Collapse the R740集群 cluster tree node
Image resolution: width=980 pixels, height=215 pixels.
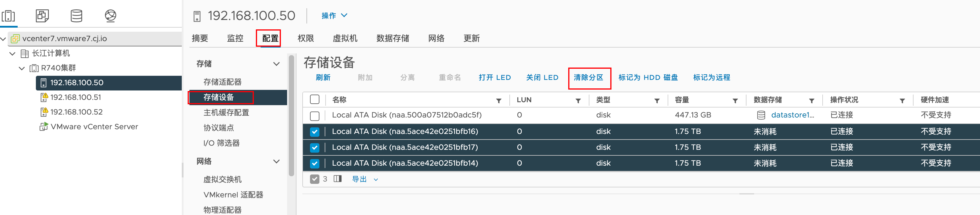(22, 68)
